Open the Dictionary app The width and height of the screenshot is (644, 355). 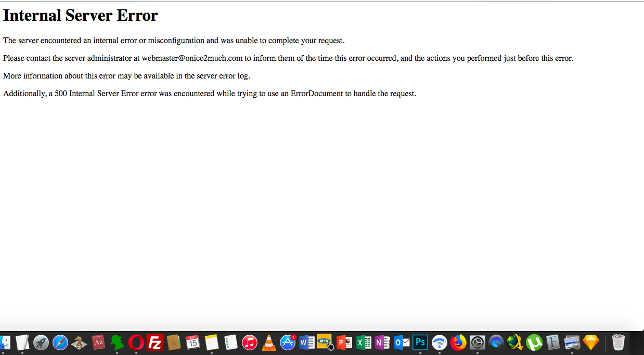point(98,343)
